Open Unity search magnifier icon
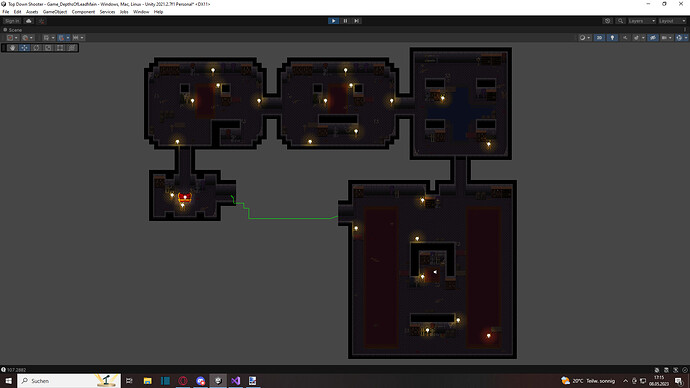Image resolution: width=690 pixels, height=388 pixels. (620, 21)
